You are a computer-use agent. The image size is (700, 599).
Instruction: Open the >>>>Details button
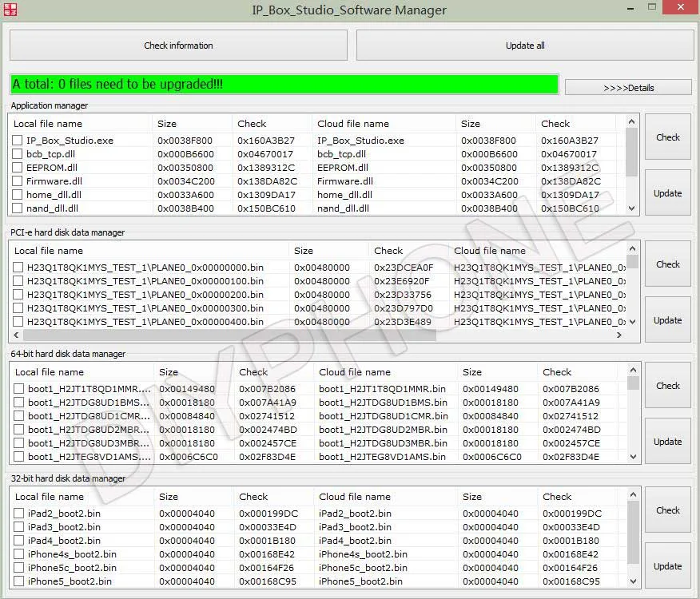point(629,88)
